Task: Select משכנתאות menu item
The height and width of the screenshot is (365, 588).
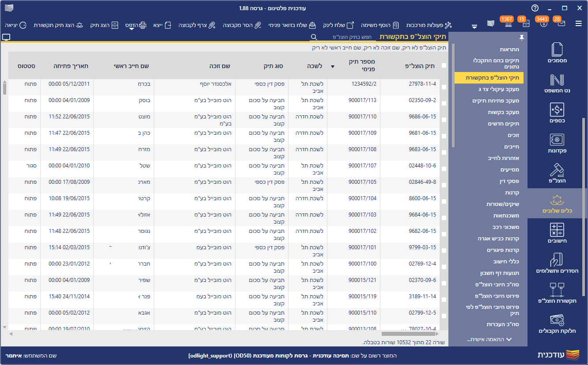Action: tap(506, 216)
